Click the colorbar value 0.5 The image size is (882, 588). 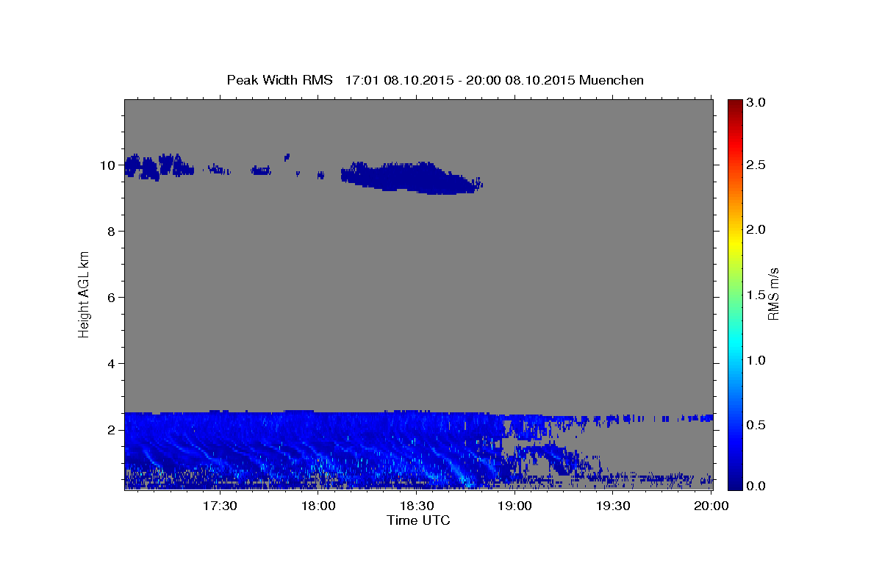[x=757, y=425]
